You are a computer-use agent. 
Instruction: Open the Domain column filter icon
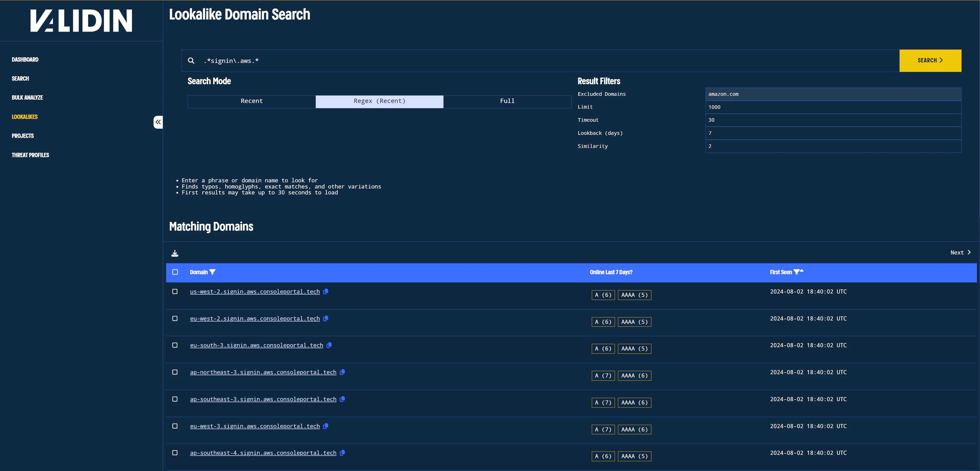coord(213,272)
